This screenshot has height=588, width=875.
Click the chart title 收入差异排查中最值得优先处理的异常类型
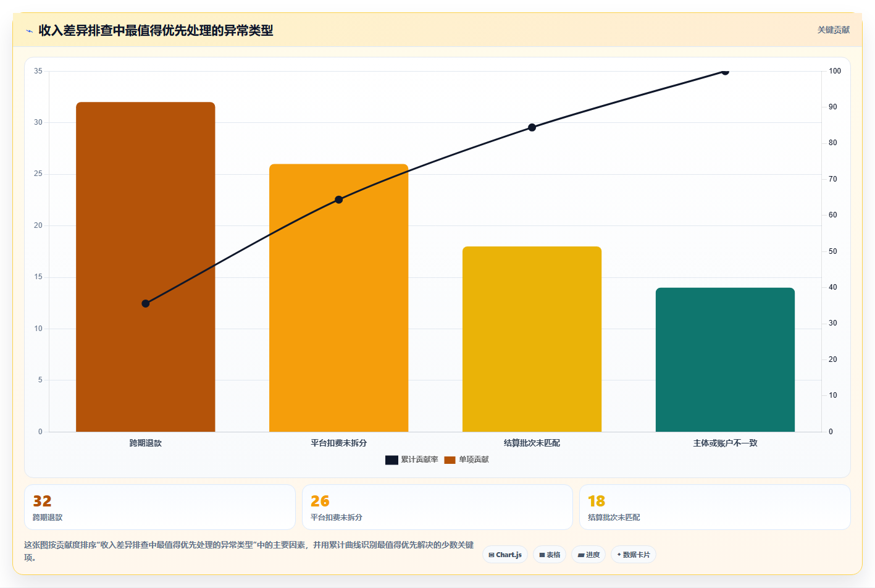(156, 30)
